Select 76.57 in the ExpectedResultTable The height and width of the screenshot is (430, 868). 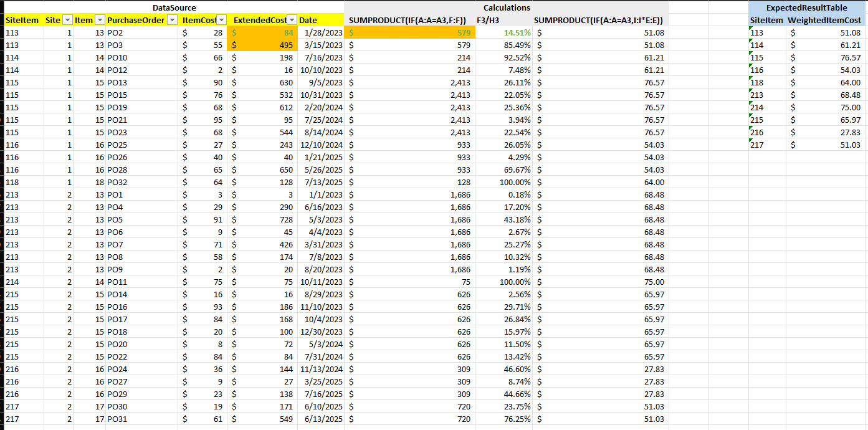point(827,57)
